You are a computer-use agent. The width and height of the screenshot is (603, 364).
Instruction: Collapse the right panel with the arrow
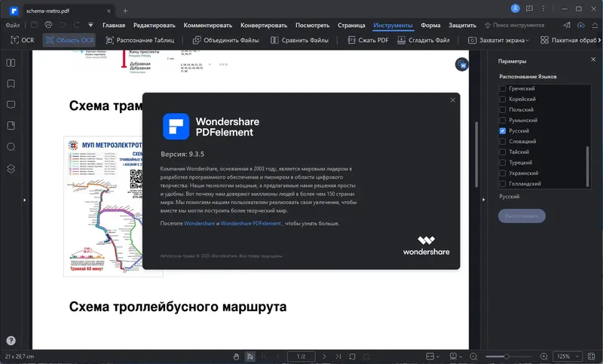(483, 200)
